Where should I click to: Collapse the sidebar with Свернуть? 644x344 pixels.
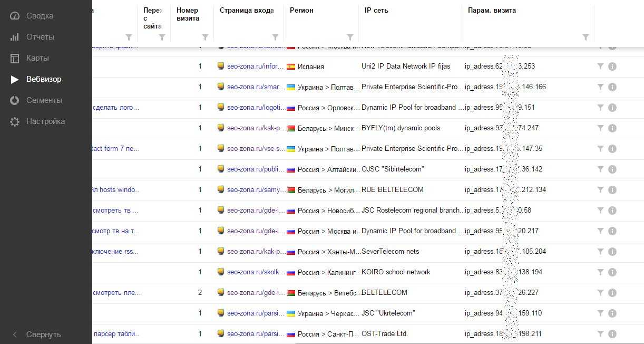click(44, 335)
